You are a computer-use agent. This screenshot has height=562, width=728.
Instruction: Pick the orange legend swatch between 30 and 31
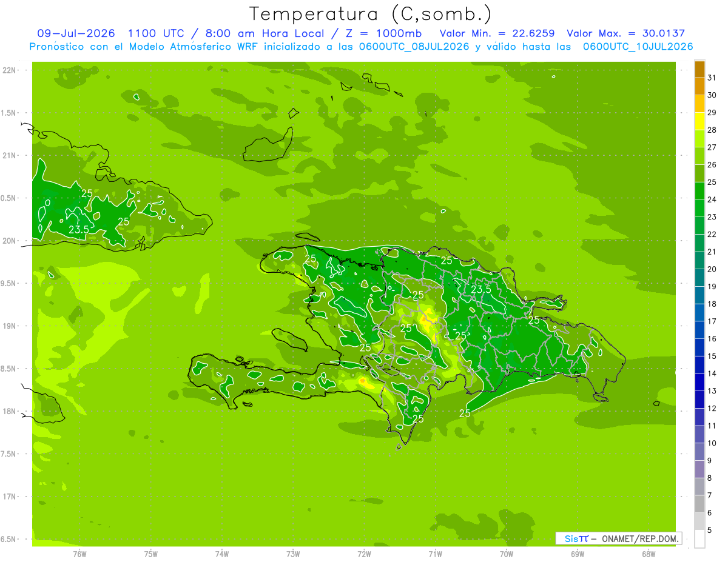tap(700, 86)
